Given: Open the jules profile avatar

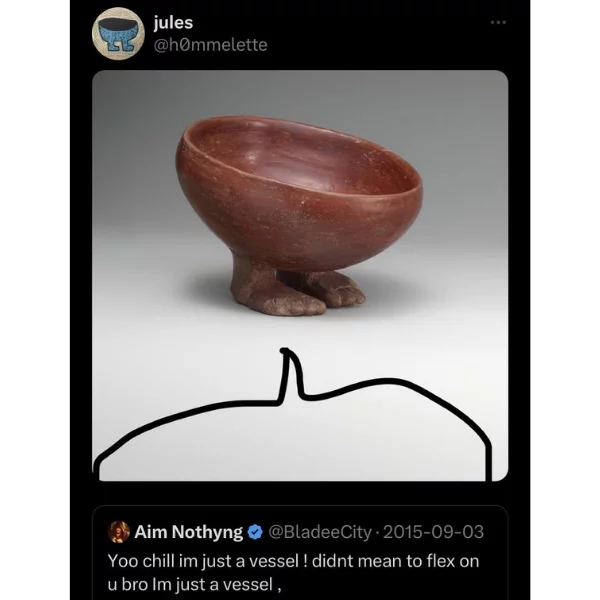Looking at the screenshot, I should [x=118, y=34].
